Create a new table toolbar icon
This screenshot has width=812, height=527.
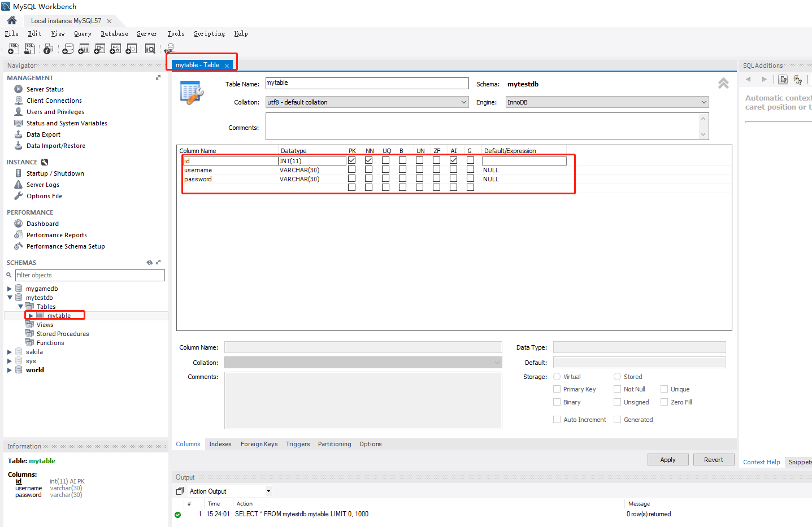[84, 49]
